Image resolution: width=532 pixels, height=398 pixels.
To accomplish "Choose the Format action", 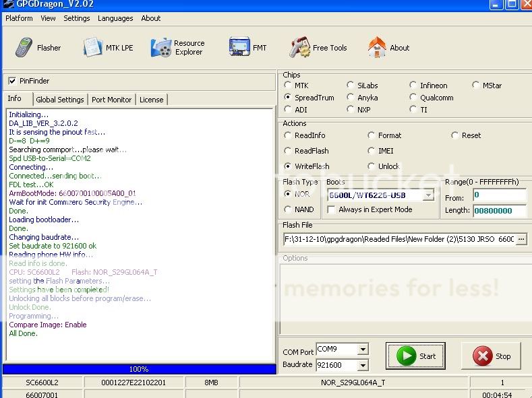I will tap(371, 135).
